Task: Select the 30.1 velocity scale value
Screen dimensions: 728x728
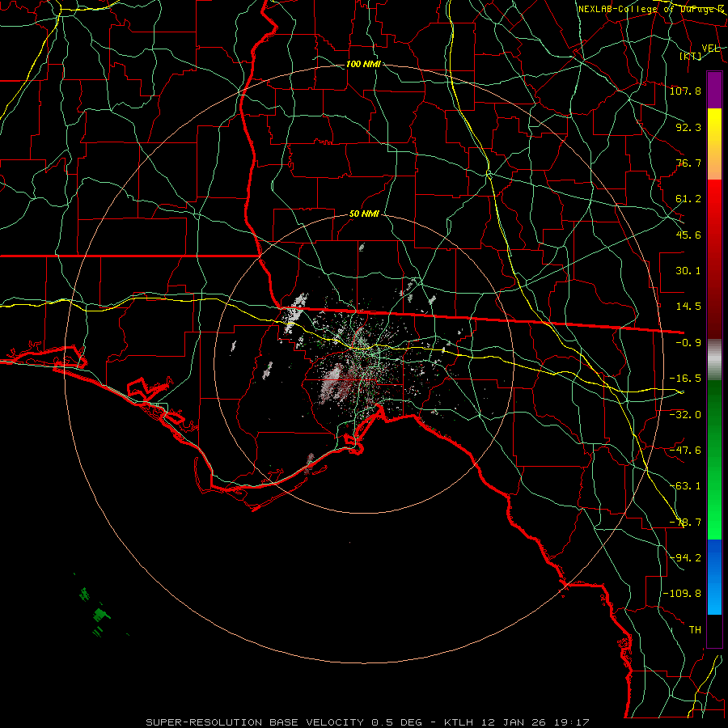Action: (x=688, y=271)
